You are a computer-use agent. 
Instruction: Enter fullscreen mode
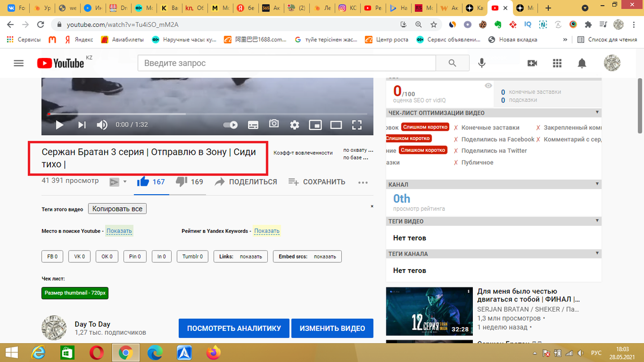pyautogui.click(x=357, y=125)
